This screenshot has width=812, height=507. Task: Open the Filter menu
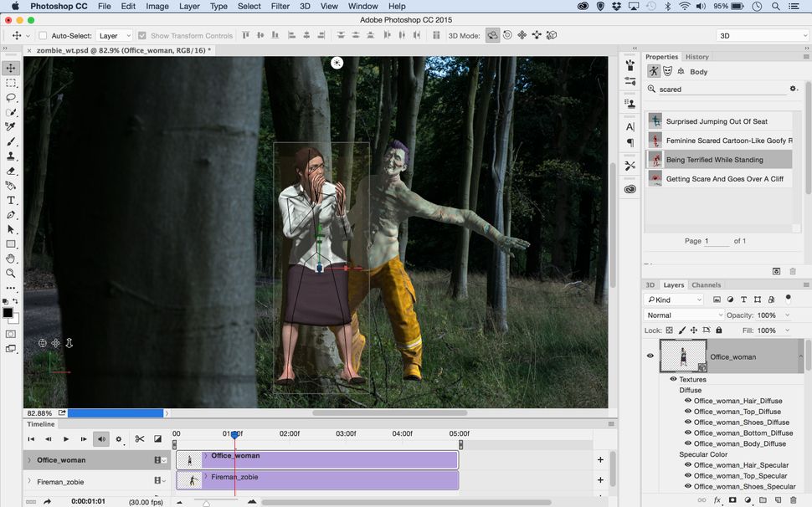(x=279, y=6)
